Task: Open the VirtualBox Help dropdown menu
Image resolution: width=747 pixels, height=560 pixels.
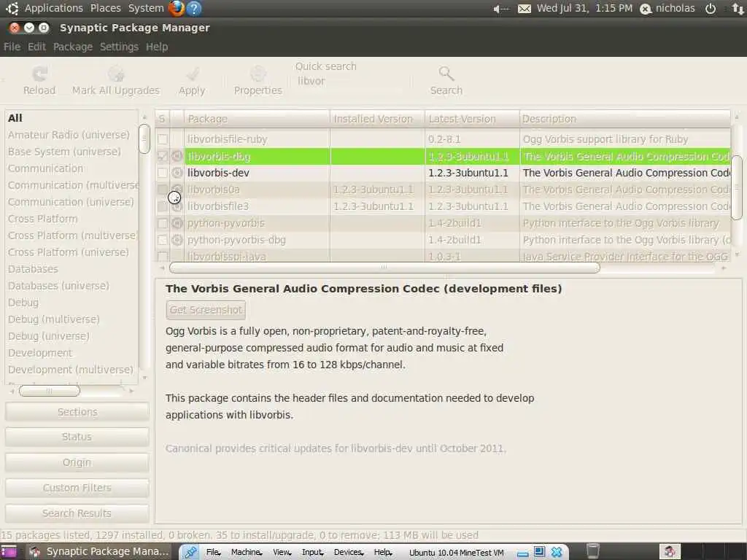Action: [x=383, y=552]
